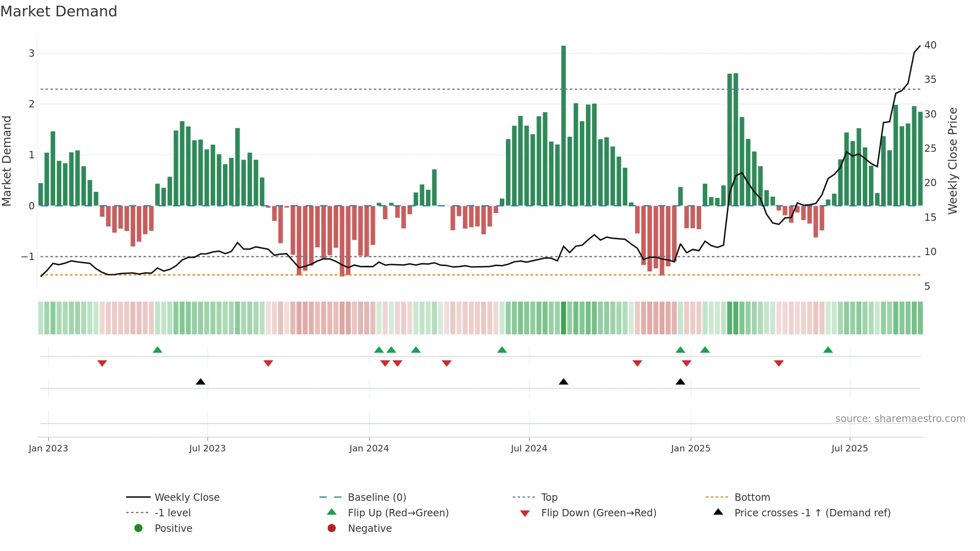
Task: Click the first green Flip Up marker in May 2023
Action: [158, 350]
